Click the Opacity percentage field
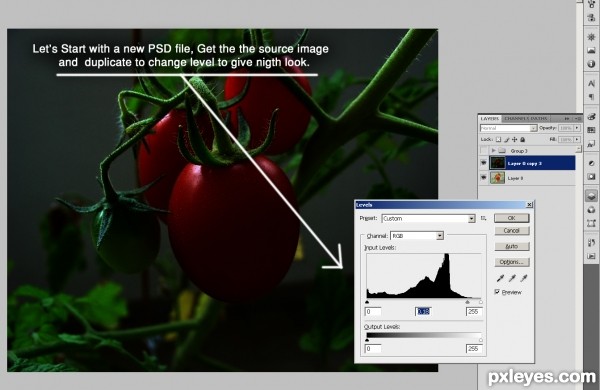 click(566, 128)
